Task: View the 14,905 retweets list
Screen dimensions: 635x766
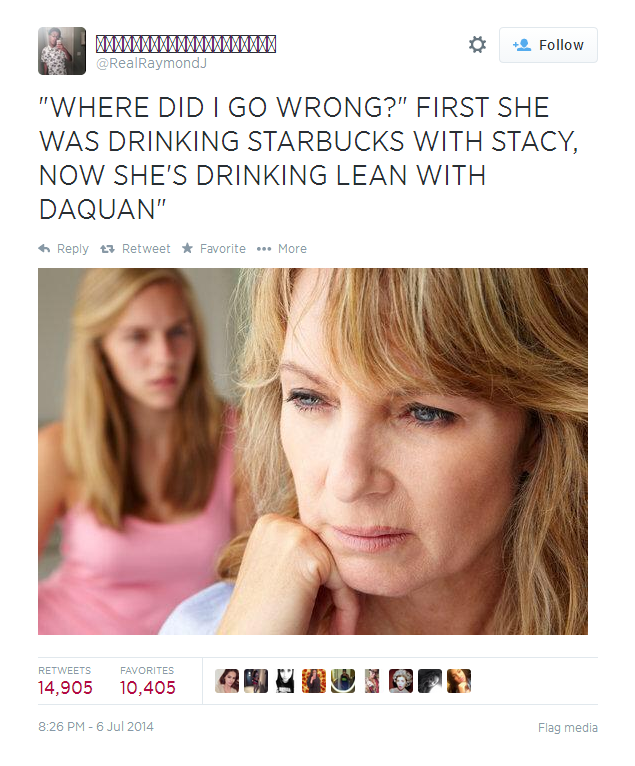Action: tap(65, 687)
